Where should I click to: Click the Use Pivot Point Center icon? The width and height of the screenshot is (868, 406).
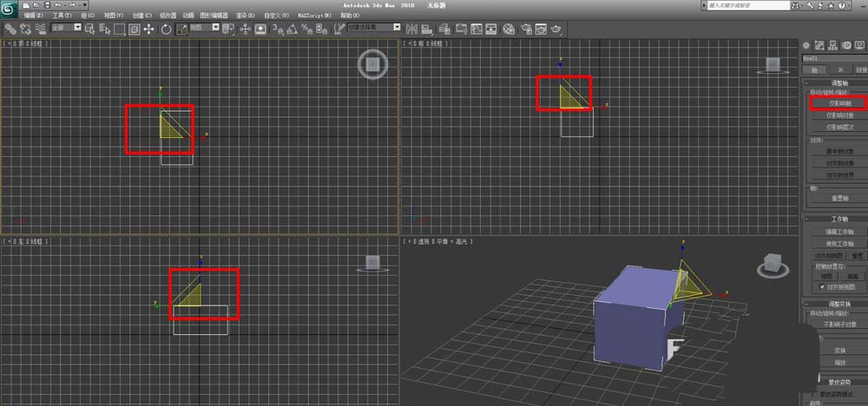pos(227,29)
